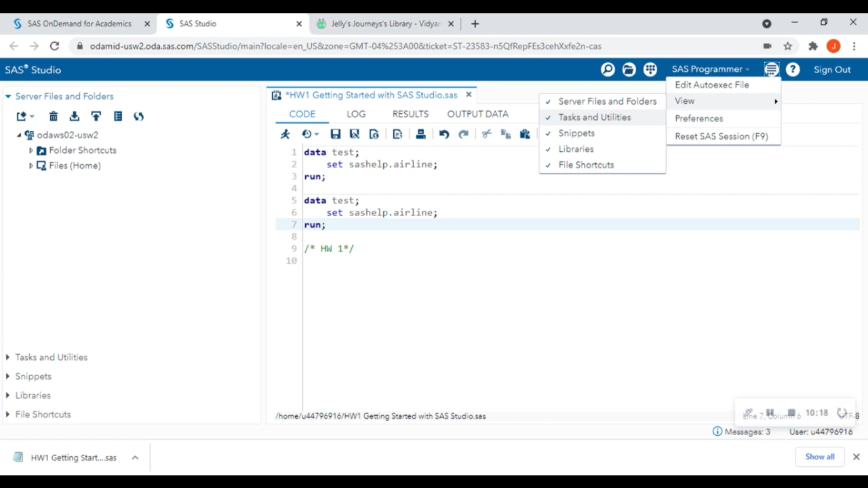This screenshot has height=488, width=868.
Task: Open Preferences from the options menu
Action: coord(724,119)
